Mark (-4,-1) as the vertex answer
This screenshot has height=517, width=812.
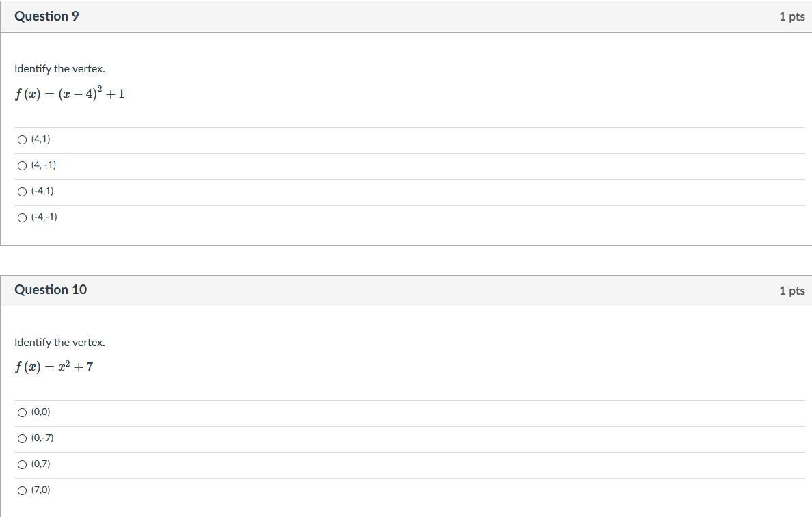point(23,217)
